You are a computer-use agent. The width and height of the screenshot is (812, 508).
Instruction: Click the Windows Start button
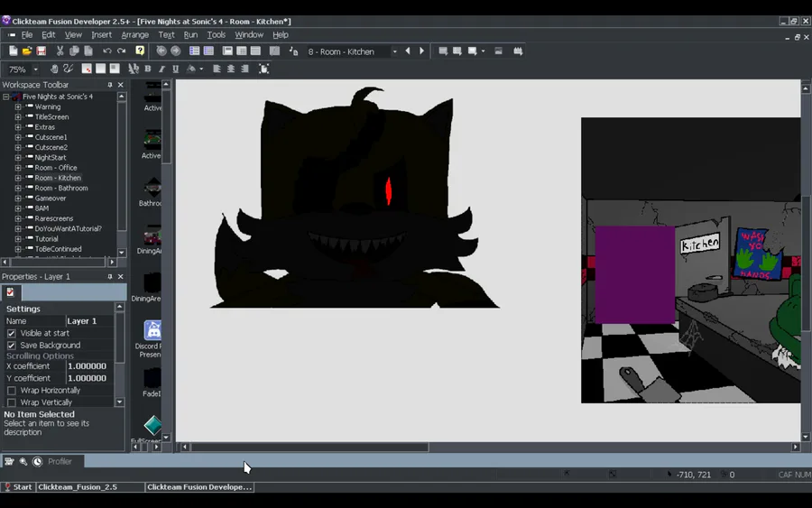[x=17, y=487]
